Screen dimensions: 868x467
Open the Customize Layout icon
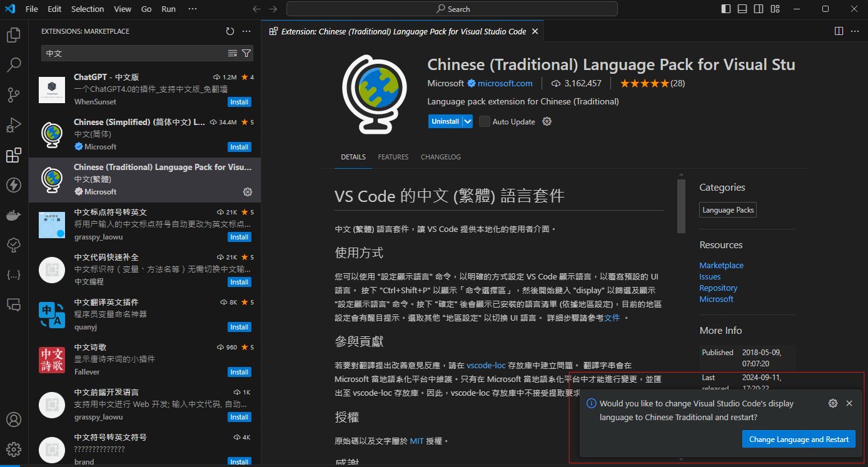[775, 9]
